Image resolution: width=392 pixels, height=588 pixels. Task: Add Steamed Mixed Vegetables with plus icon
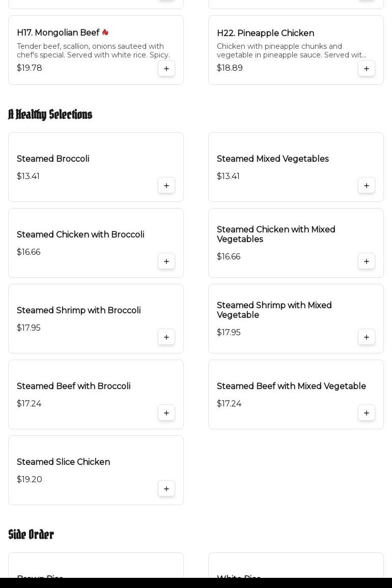coord(367,186)
